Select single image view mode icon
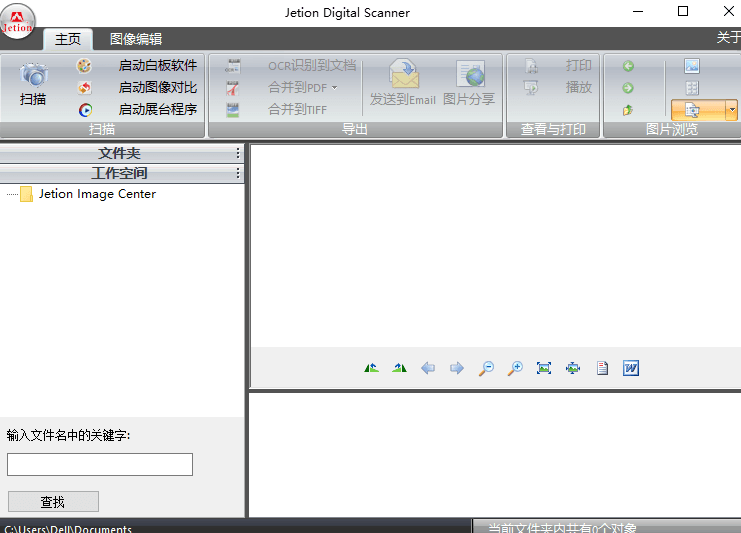741x533 pixels. [x=692, y=66]
